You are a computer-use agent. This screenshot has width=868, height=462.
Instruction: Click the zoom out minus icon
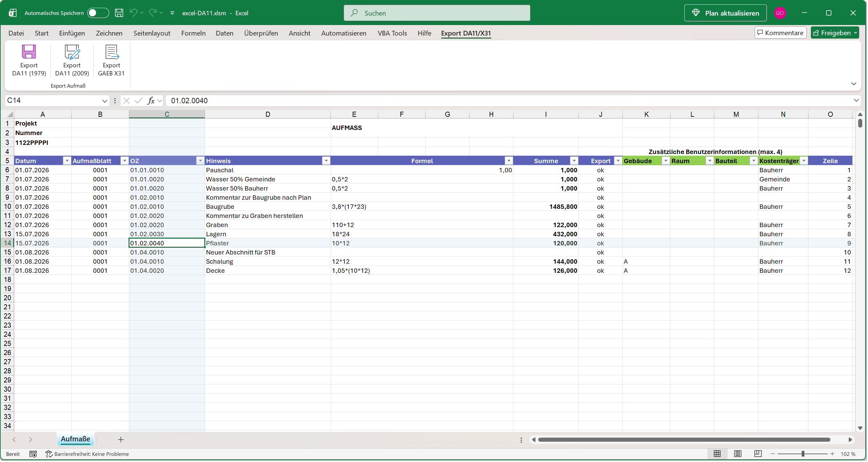pyautogui.click(x=773, y=454)
